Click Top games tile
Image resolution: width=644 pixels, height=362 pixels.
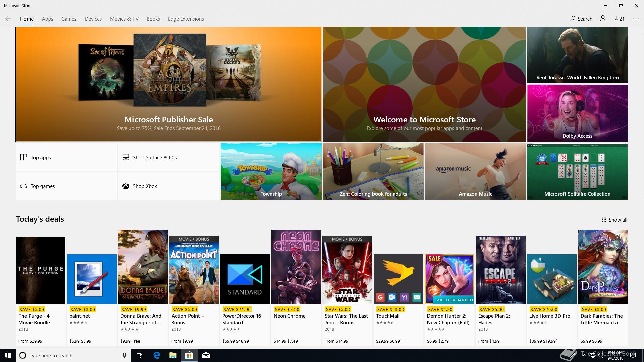click(66, 186)
